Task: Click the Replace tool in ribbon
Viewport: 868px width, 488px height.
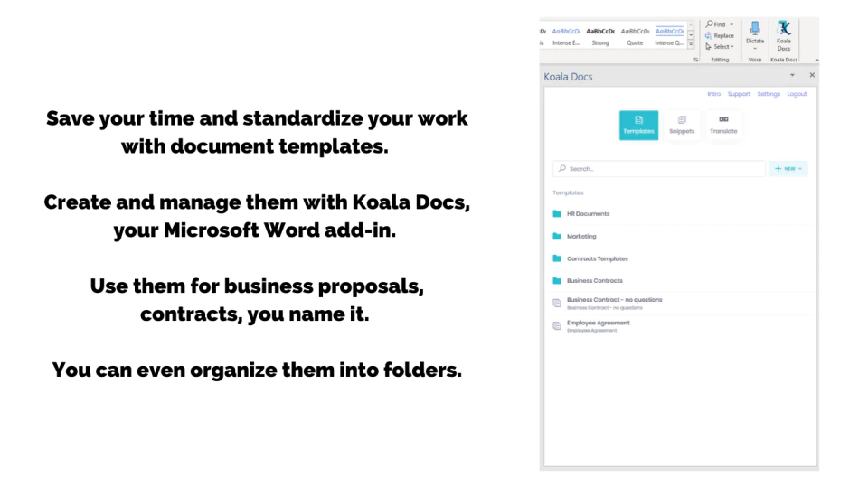Action: tap(719, 35)
